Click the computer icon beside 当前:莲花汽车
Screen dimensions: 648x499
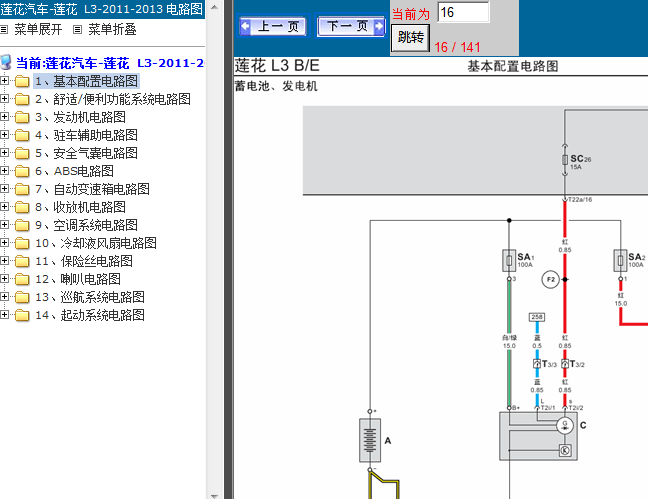[6, 62]
